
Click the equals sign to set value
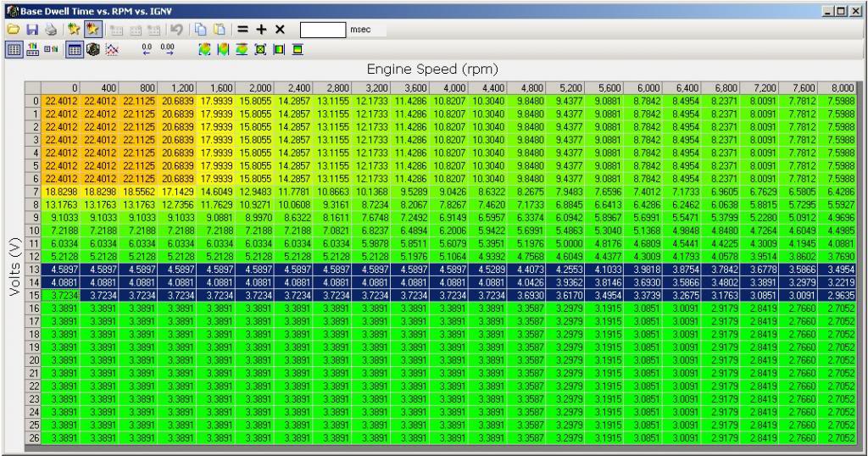pos(242,30)
